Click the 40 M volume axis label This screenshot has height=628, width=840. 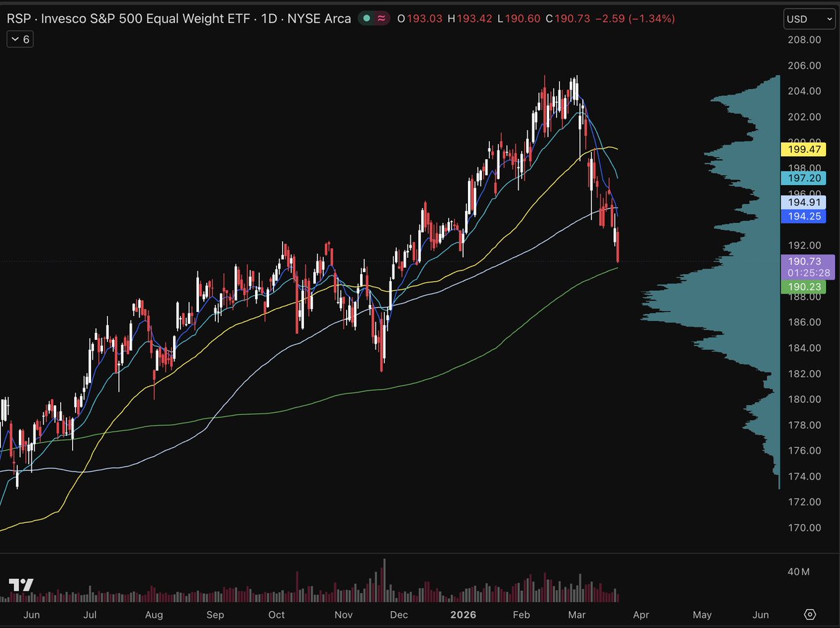798,572
